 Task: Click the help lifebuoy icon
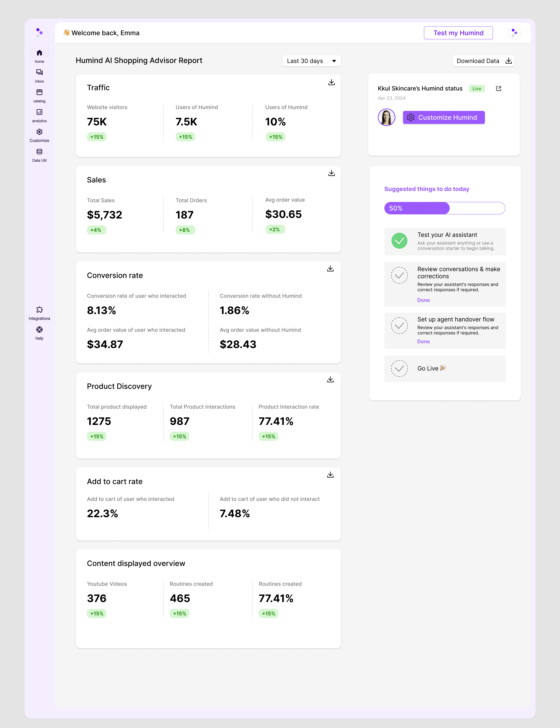coord(39,330)
